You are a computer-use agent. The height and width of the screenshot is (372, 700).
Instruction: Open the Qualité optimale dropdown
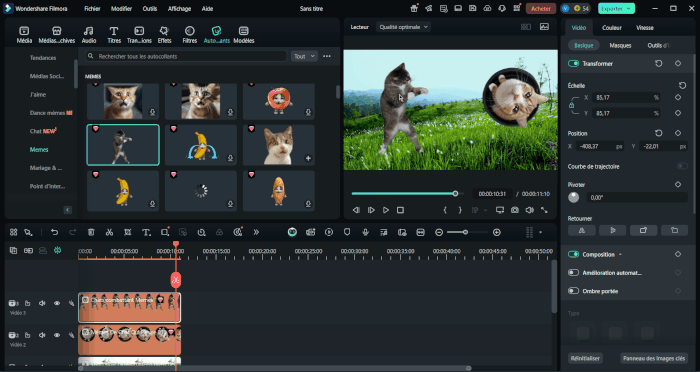(x=403, y=27)
